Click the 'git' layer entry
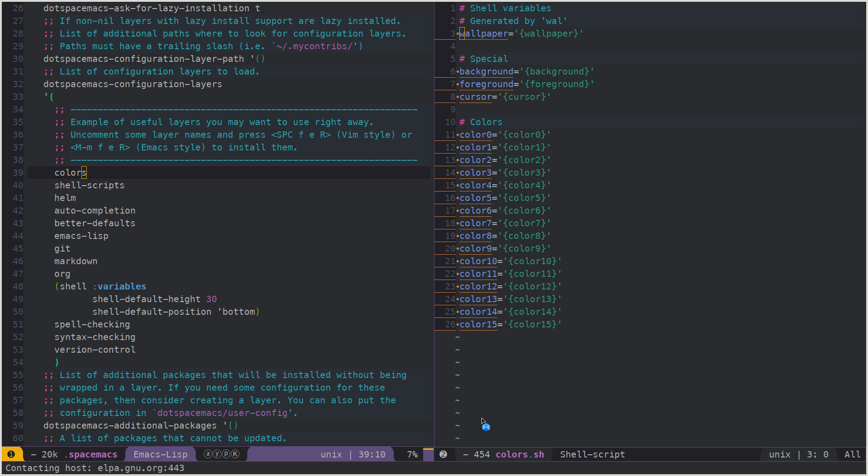Viewport: 868px width, 476px height. (x=62, y=248)
